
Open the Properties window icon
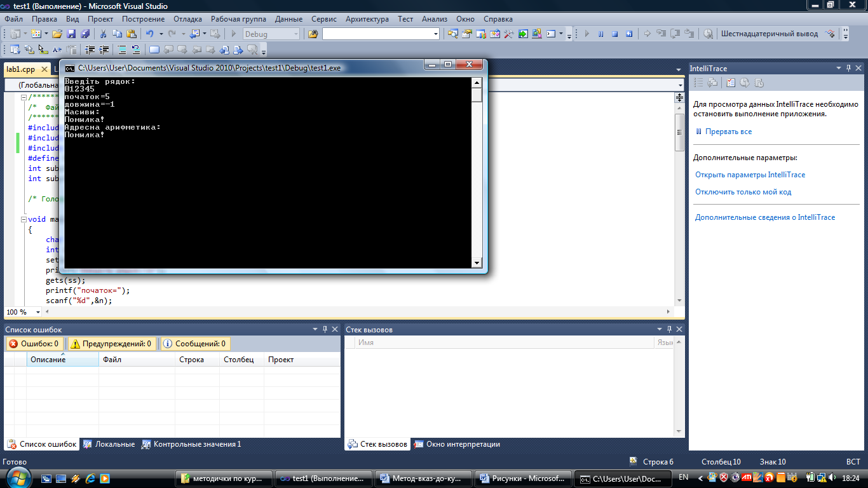click(x=467, y=34)
